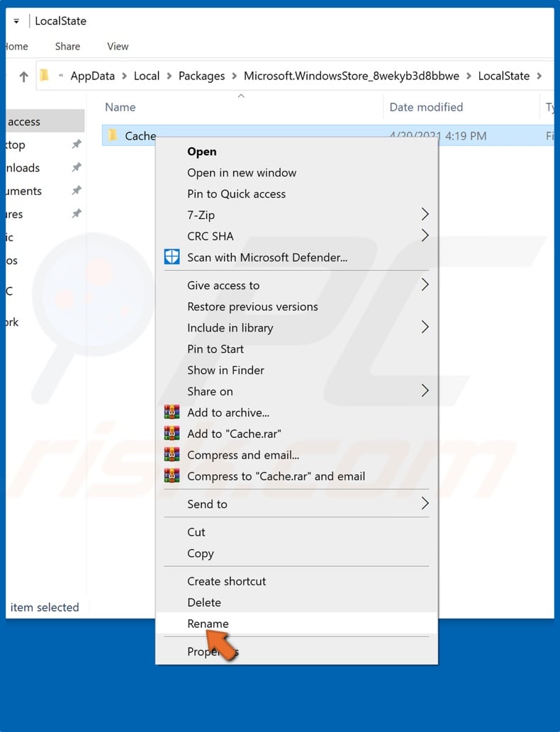Select Rename in context menu
560x732 pixels.
coord(208,624)
